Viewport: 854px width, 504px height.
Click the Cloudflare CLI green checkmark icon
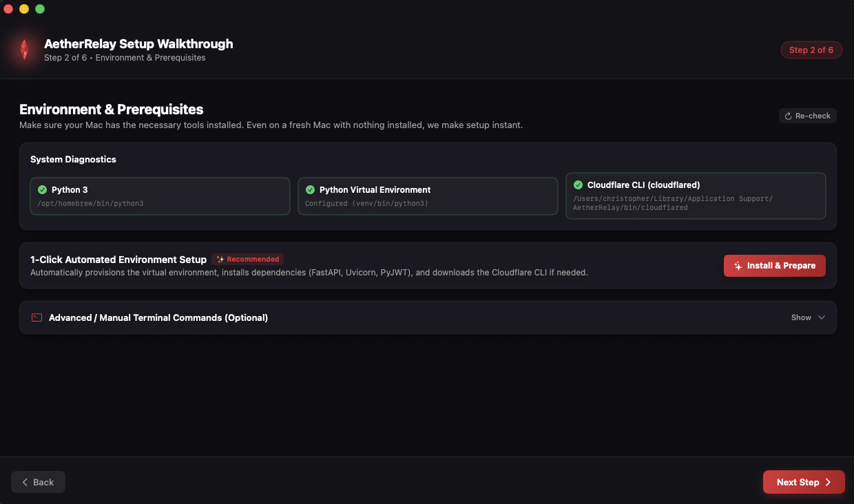[x=578, y=185]
